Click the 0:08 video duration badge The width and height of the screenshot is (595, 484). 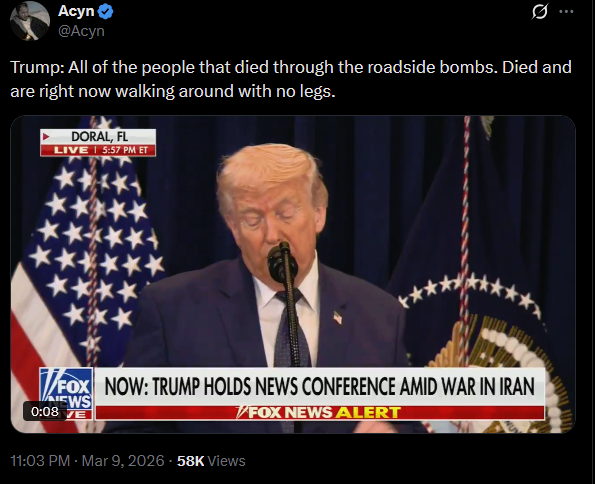(45, 411)
